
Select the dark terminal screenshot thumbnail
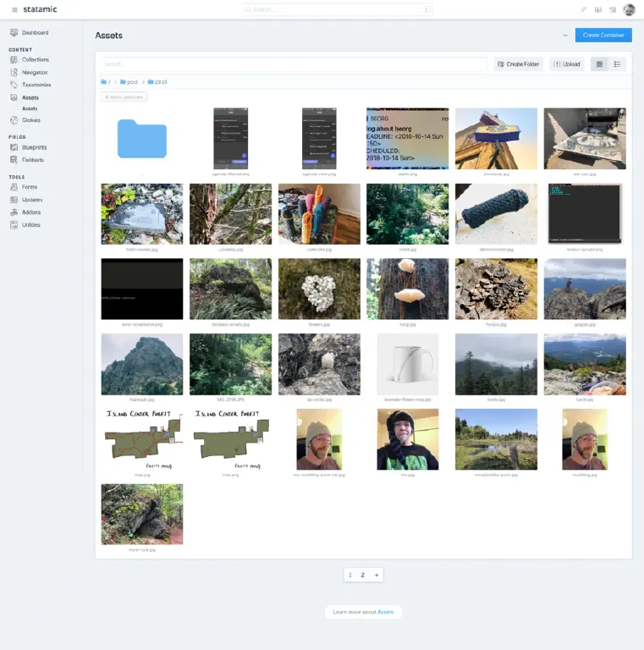(x=585, y=213)
